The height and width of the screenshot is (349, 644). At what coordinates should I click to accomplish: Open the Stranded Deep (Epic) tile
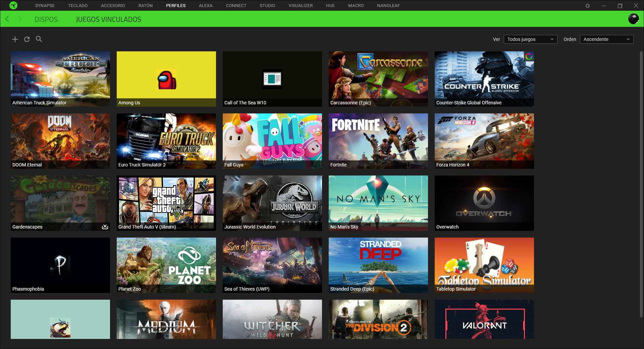(378, 265)
